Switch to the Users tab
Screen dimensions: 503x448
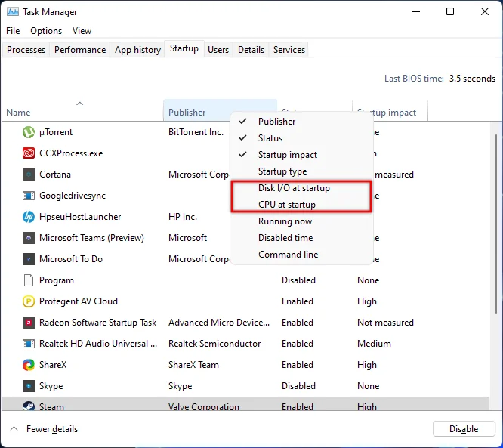pos(218,50)
